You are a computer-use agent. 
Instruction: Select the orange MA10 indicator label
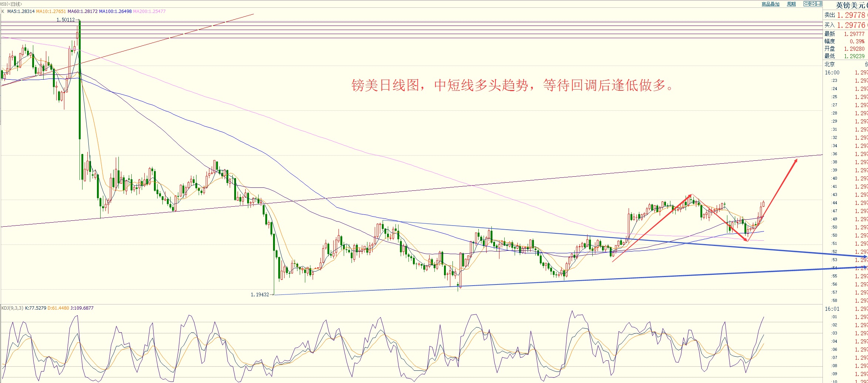(x=51, y=11)
